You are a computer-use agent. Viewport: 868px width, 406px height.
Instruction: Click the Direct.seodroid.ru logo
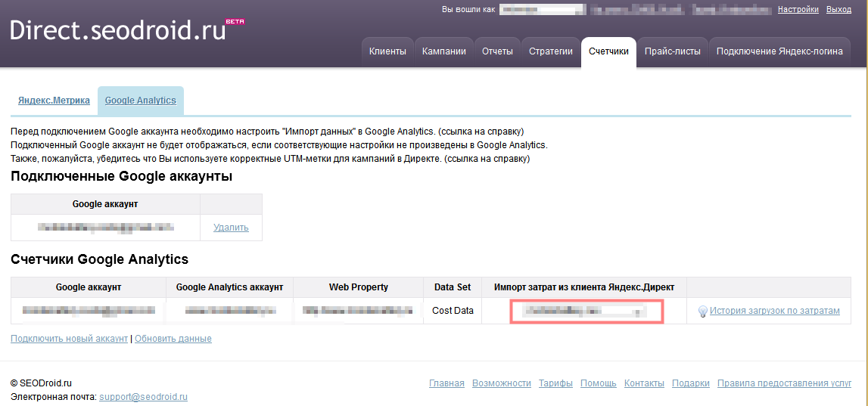click(127, 30)
